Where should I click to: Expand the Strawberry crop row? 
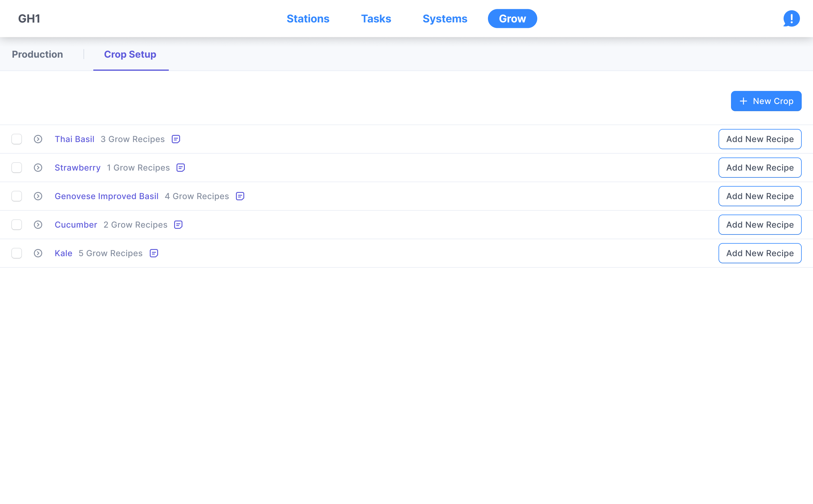pos(38,168)
